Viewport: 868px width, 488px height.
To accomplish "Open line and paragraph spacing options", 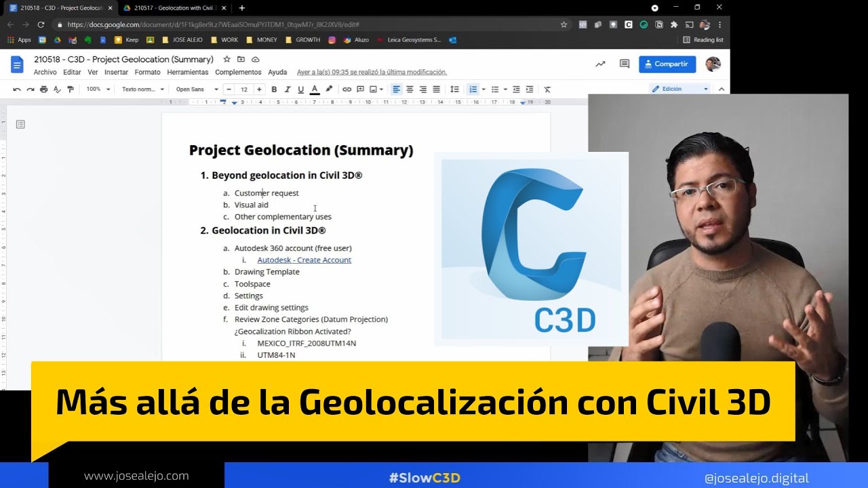I will [455, 89].
